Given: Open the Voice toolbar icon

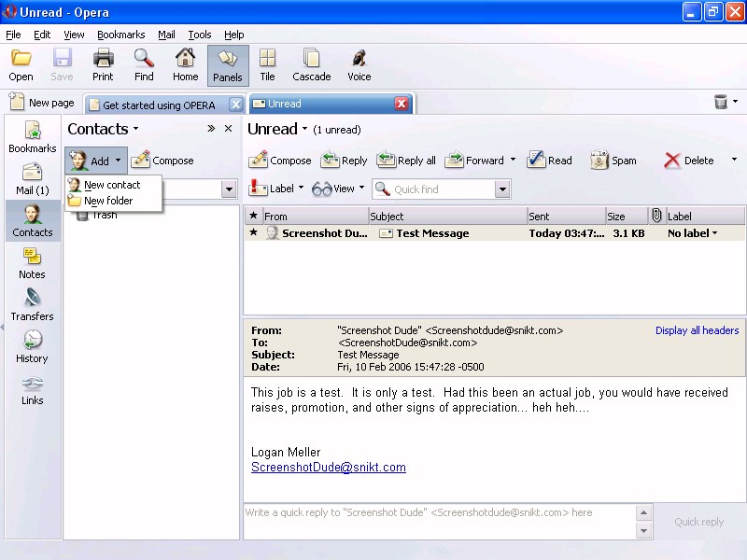Looking at the screenshot, I should (359, 64).
